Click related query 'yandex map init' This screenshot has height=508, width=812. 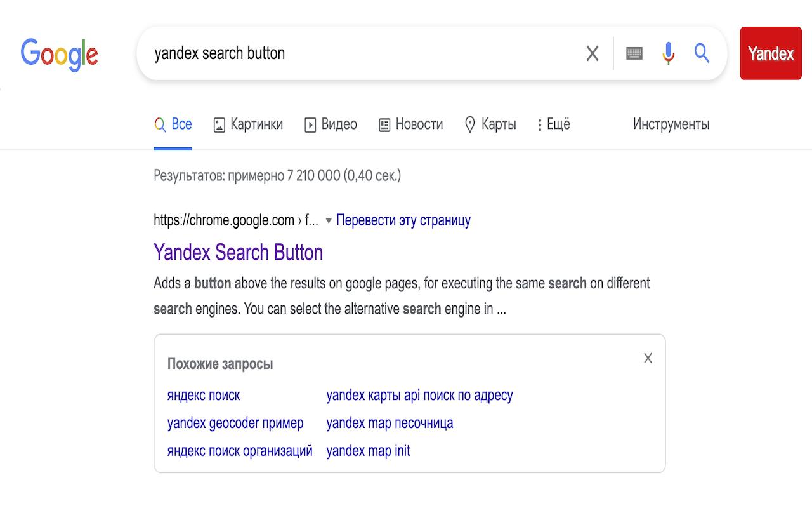tap(368, 451)
